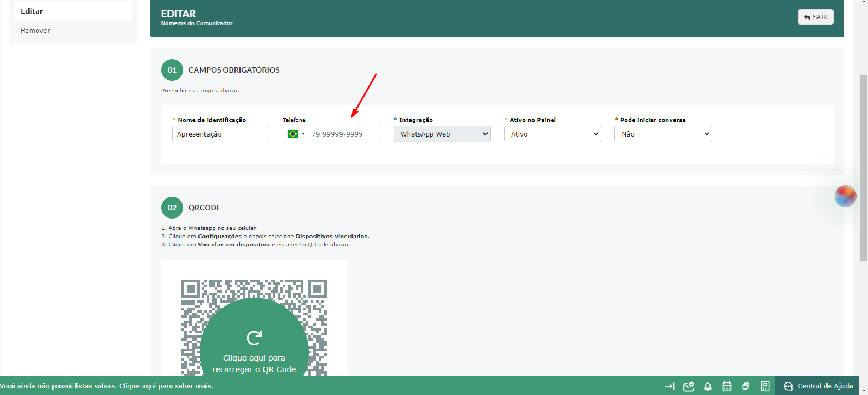This screenshot has height=395, width=868.
Task: Click the stacked windows icon in bottom bar
Action: pos(746,386)
